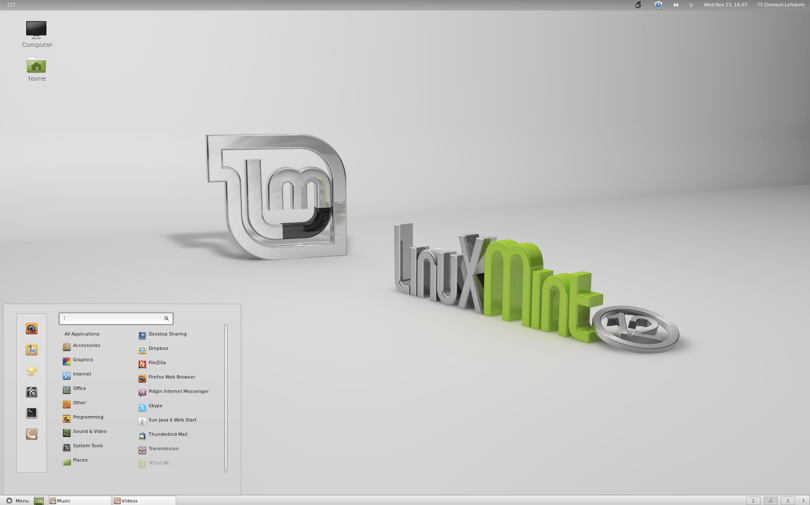Viewport: 810px width, 505px height.
Task: Open the Office category
Action: pyautogui.click(x=74, y=389)
